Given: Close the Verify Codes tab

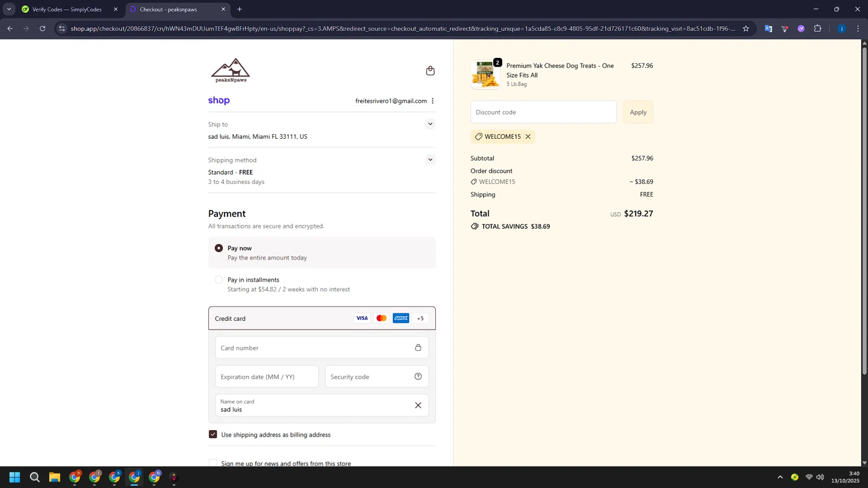Looking at the screenshot, I should [115, 9].
